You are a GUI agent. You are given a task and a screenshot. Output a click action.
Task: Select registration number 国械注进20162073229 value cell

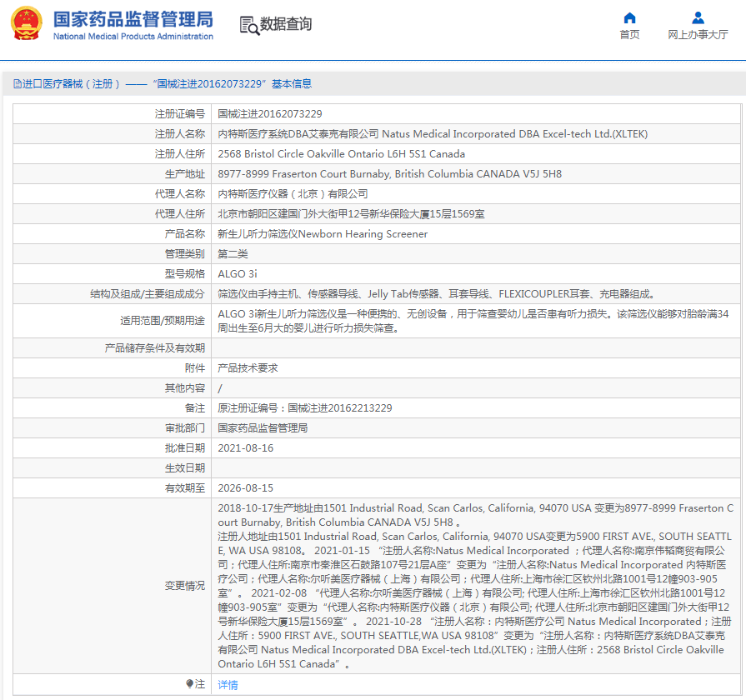tap(270, 114)
